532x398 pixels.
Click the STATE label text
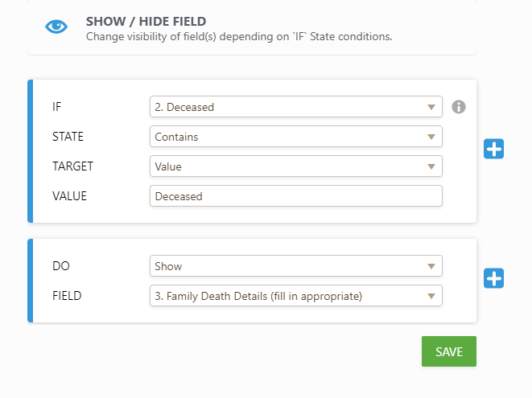pyautogui.click(x=68, y=137)
